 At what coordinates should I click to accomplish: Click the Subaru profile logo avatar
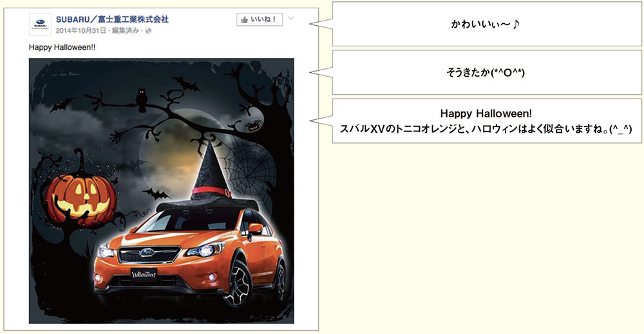40,24
